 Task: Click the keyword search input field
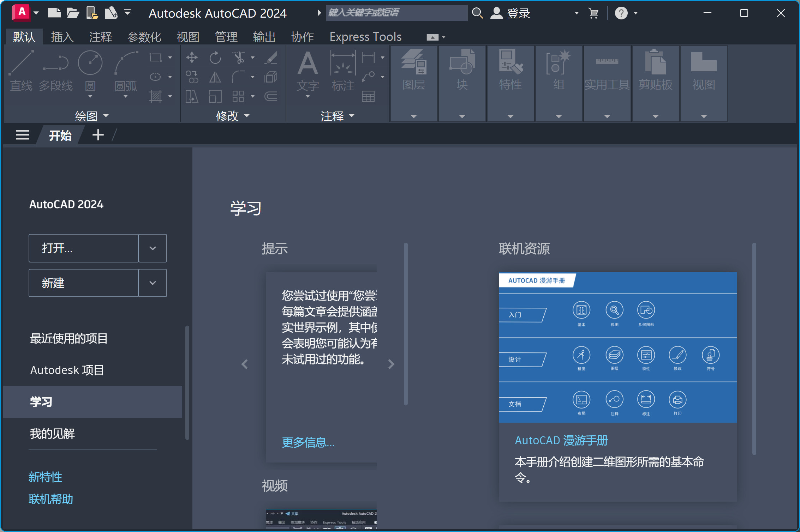(x=396, y=13)
